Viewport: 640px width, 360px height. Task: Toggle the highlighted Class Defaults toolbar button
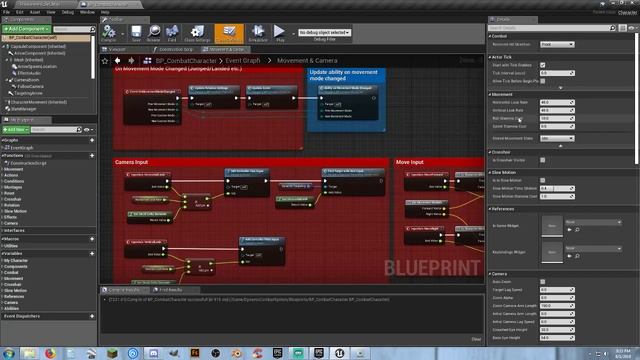tap(229, 33)
